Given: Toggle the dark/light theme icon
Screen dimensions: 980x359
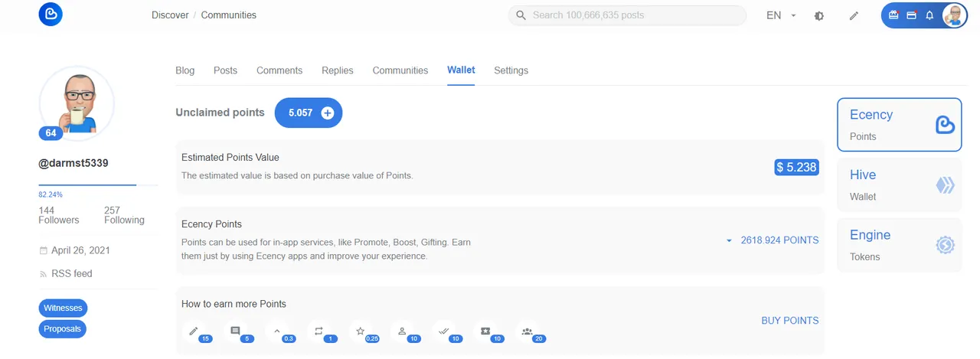Looking at the screenshot, I should pyautogui.click(x=819, y=15).
